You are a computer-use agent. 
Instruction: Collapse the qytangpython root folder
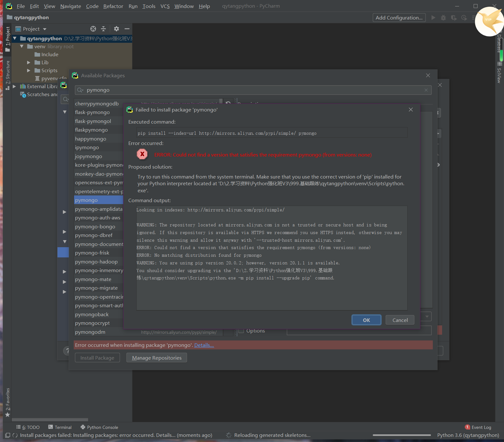pyautogui.click(x=14, y=38)
